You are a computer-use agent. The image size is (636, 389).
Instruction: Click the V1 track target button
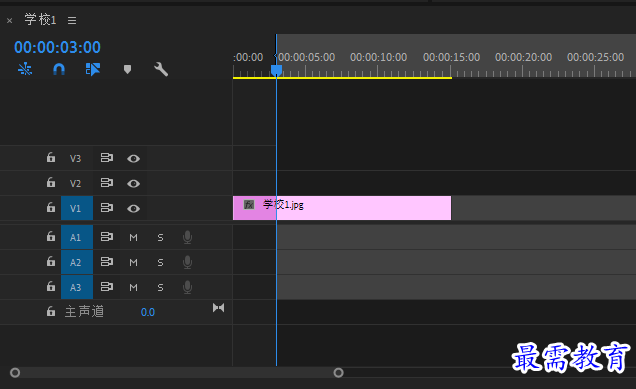[77, 208]
